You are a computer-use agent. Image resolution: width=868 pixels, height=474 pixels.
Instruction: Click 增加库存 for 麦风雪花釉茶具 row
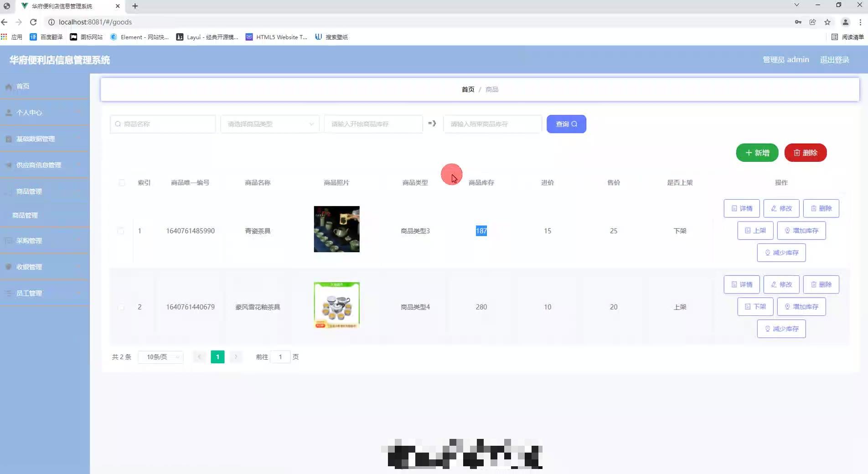coord(801,307)
